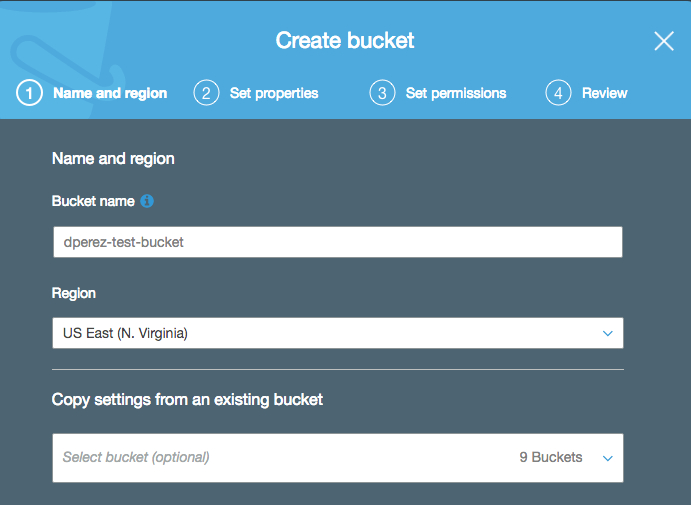Click the step 3 circle icon
The width and height of the screenshot is (691, 505).
(382, 93)
